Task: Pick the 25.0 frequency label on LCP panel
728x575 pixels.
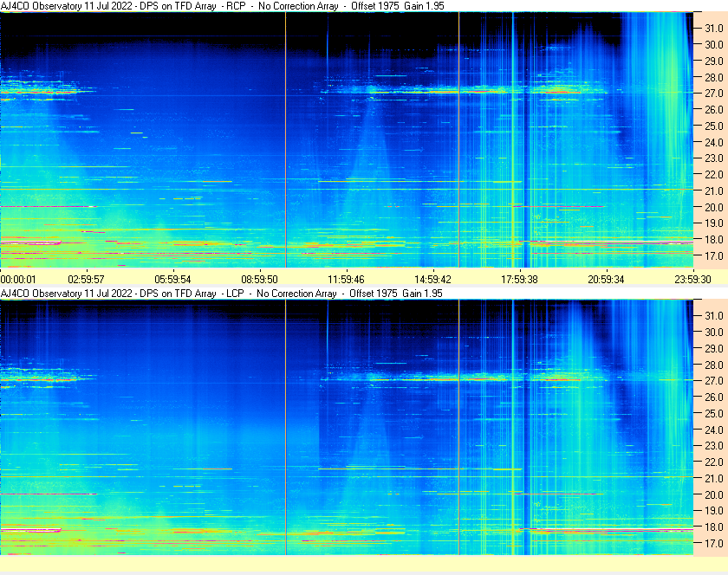Action: pyautogui.click(x=714, y=414)
